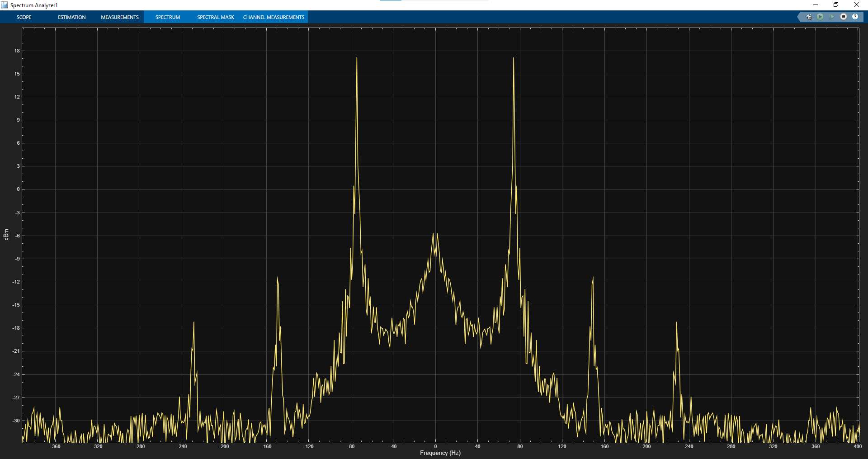Click the 0 dBm y-axis tick label
868x459 pixels.
(18, 189)
